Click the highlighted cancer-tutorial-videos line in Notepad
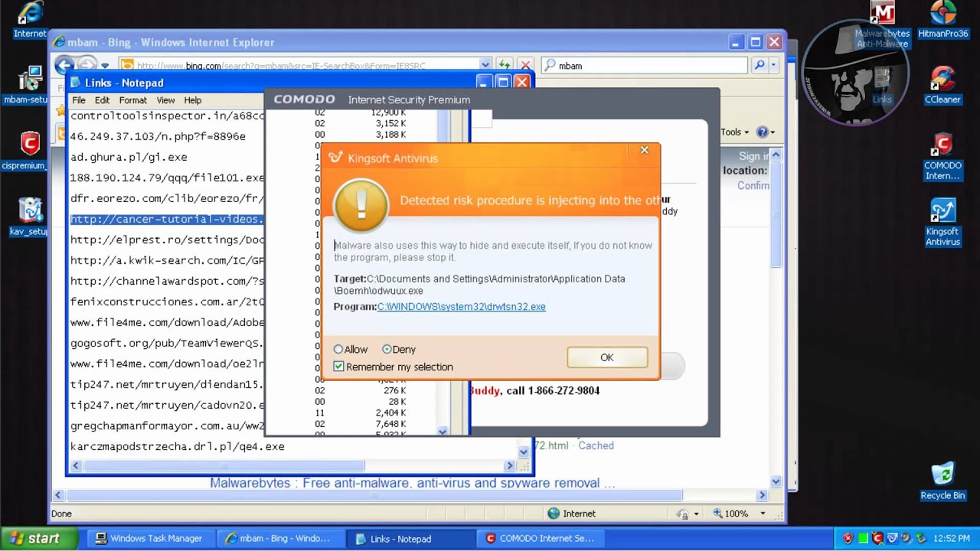The height and width of the screenshot is (551, 980). pyautogui.click(x=167, y=219)
